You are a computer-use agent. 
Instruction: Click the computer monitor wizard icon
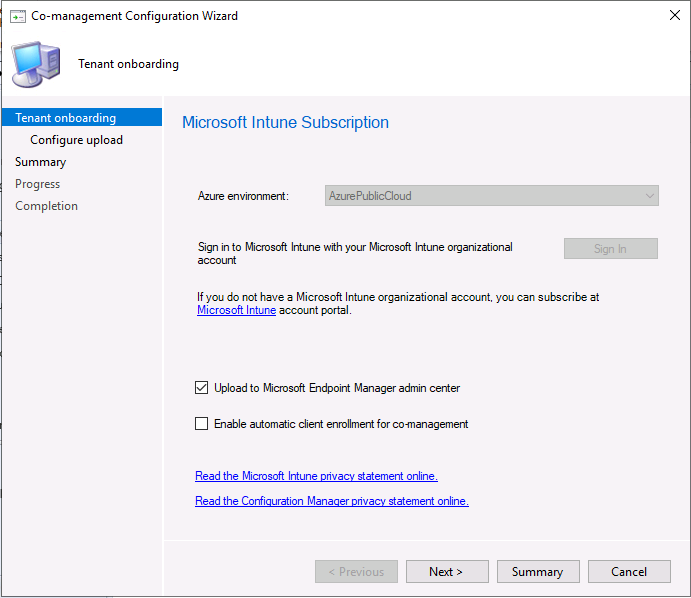(x=36, y=64)
